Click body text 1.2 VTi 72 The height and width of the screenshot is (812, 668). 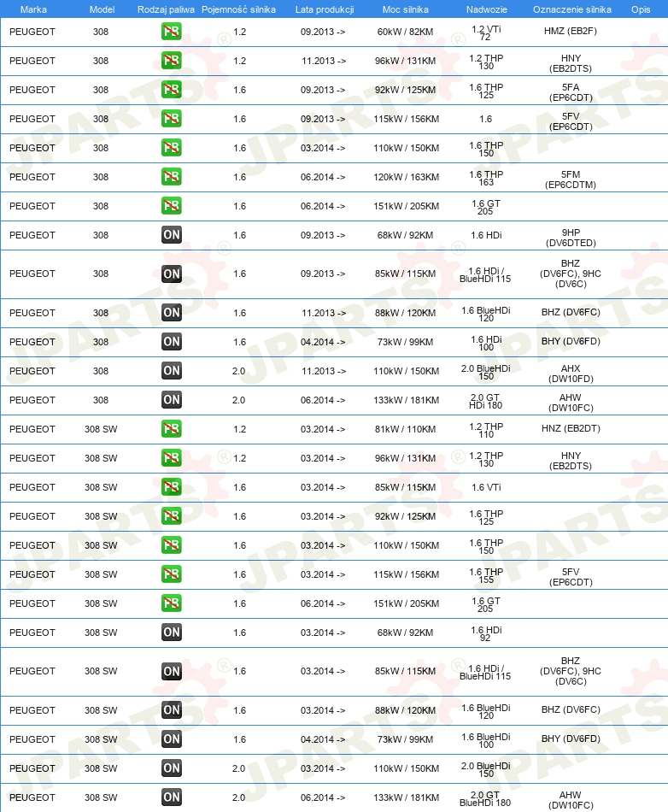[x=486, y=32]
